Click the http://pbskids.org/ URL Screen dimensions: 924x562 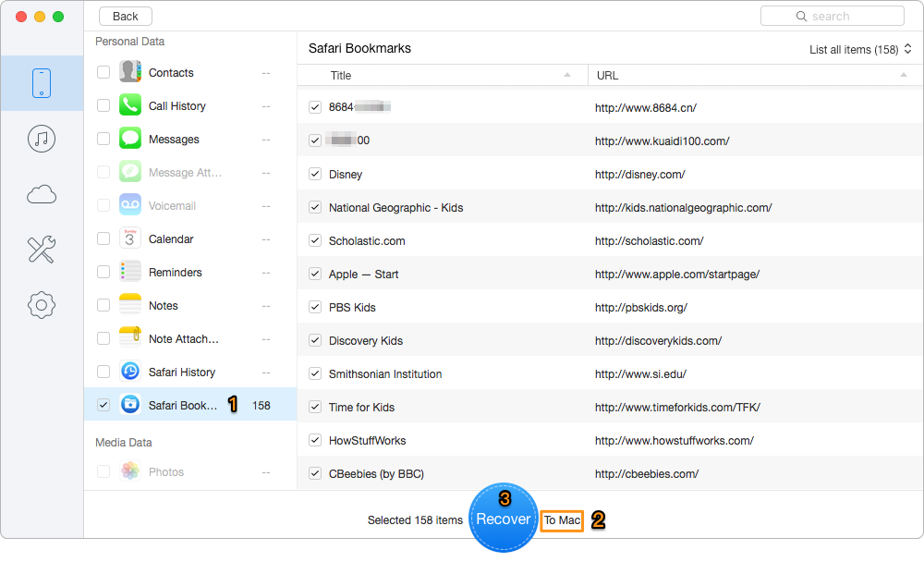point(640,307)
